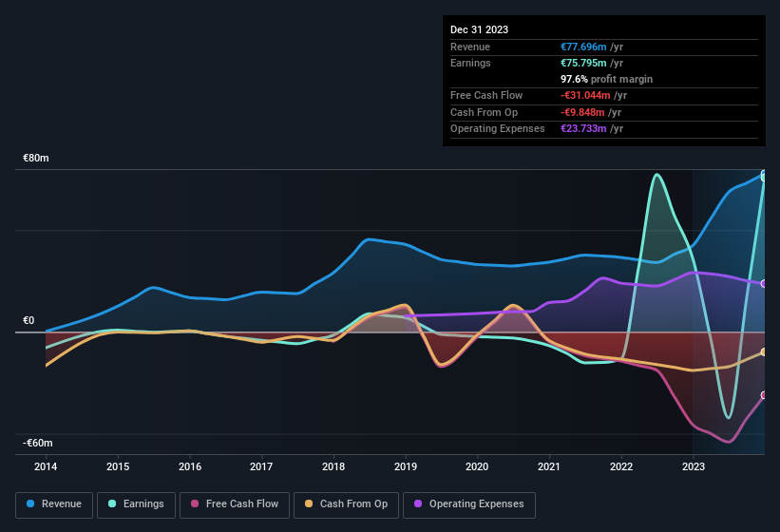Click the Dec 31 2023 tooltip date
This screenshot has width=780, height=532.
click(x=479, y=29)
